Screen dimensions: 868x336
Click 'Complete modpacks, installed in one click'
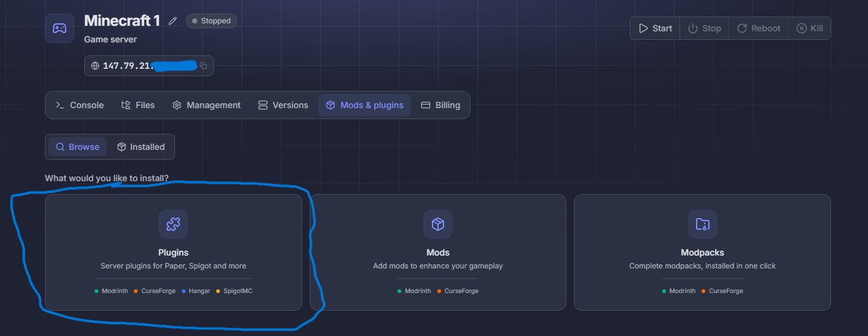tap(703, 266)
